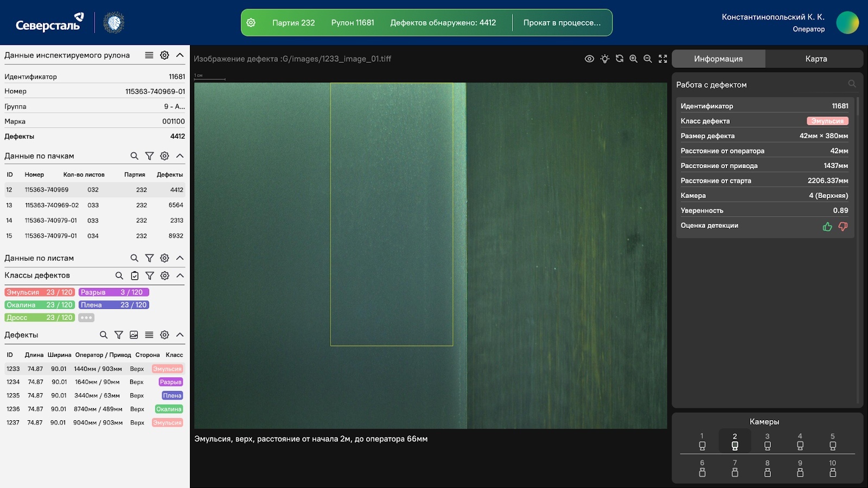Expand the sheets data section
The width and height of the screenshot is (868, 488).
coord(180,258)
